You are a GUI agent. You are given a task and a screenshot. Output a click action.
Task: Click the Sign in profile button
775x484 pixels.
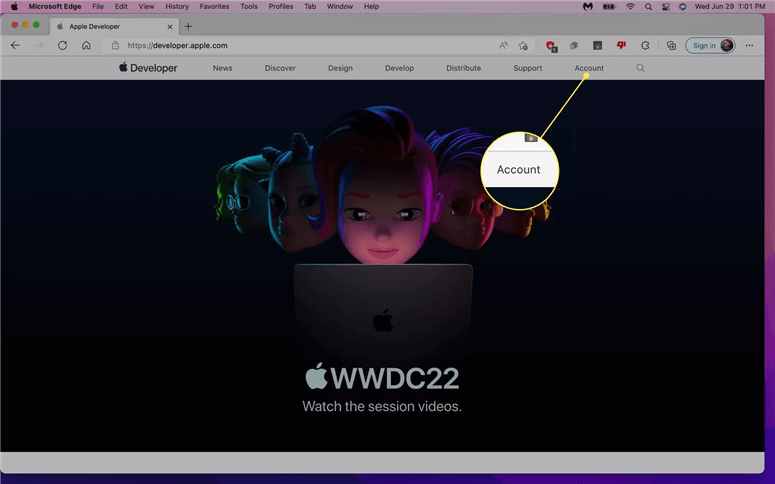(x=710, y=45)
